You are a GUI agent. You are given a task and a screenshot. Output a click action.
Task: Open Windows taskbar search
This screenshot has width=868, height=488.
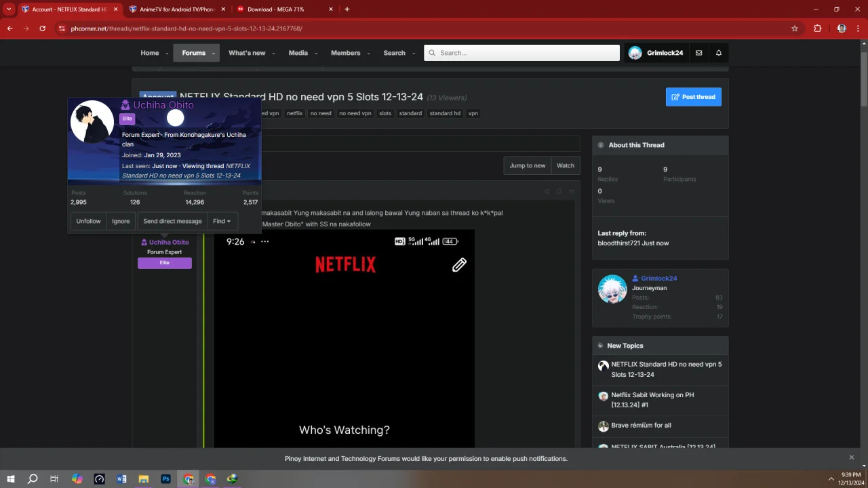33,479
